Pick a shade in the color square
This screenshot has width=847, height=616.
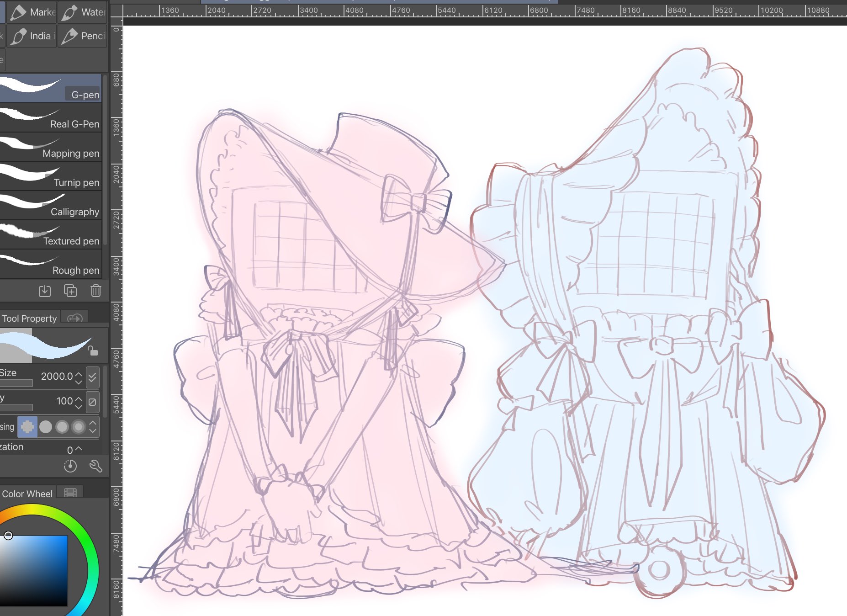pos(34,570)
